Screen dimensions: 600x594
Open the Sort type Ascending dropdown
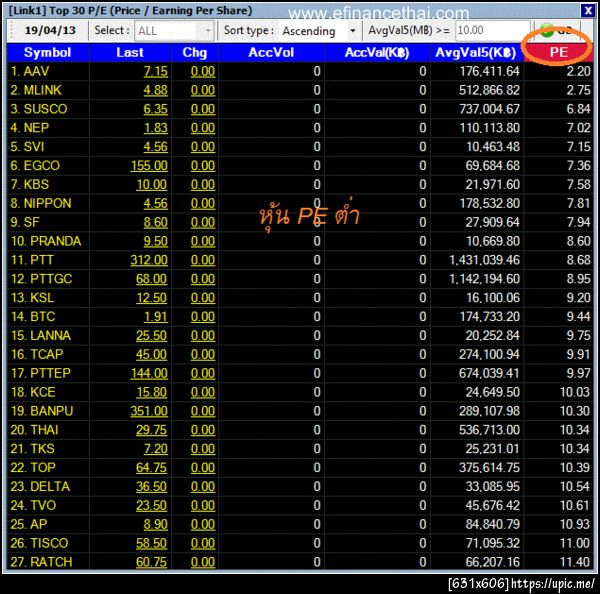[x=319, y=31]
